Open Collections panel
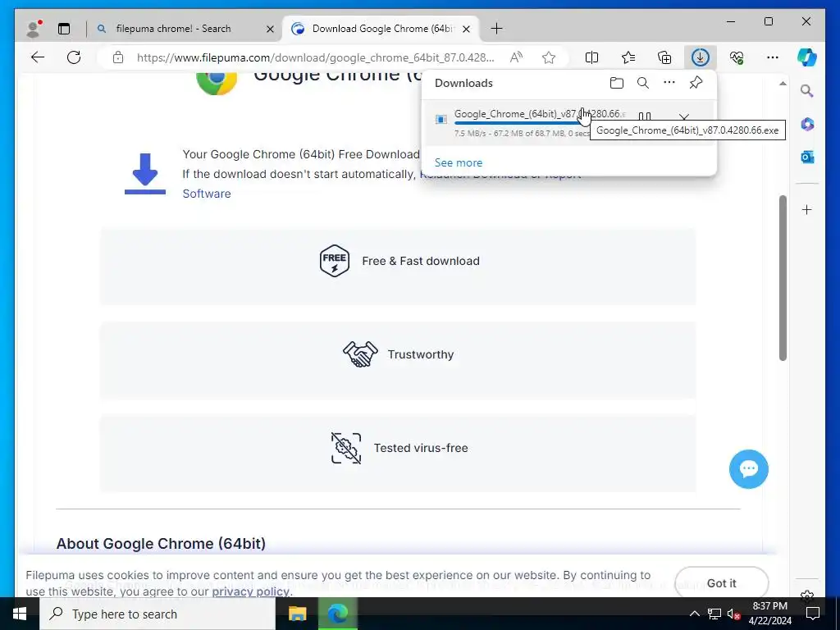Image resolution: width=840 pixels, height=630 pixels. [664, 57]
